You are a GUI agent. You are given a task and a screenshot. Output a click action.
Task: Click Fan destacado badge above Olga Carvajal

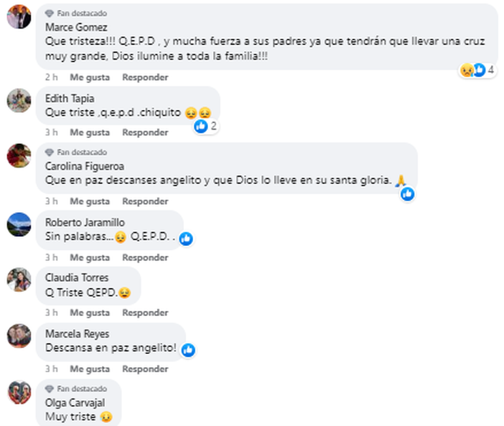pos(77,389)
